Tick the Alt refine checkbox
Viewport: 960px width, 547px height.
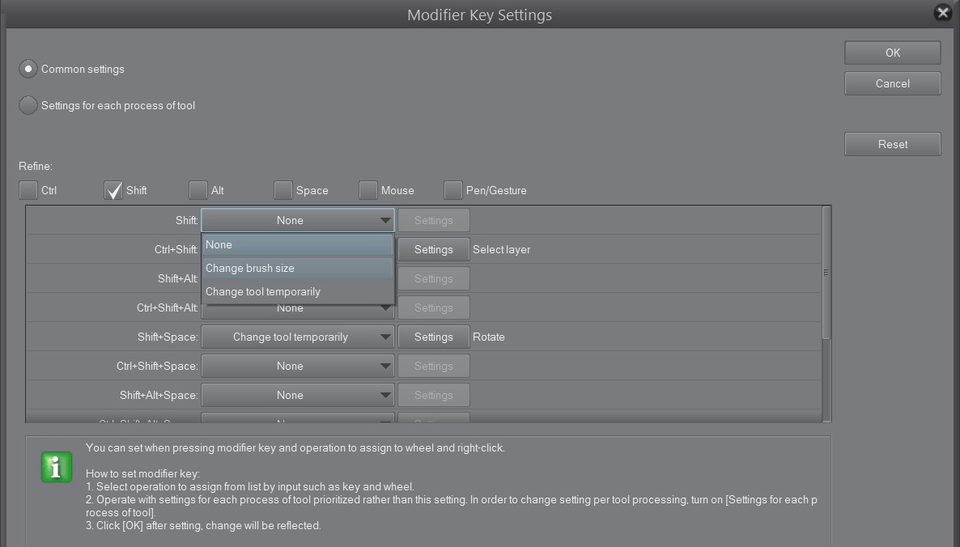198,190
